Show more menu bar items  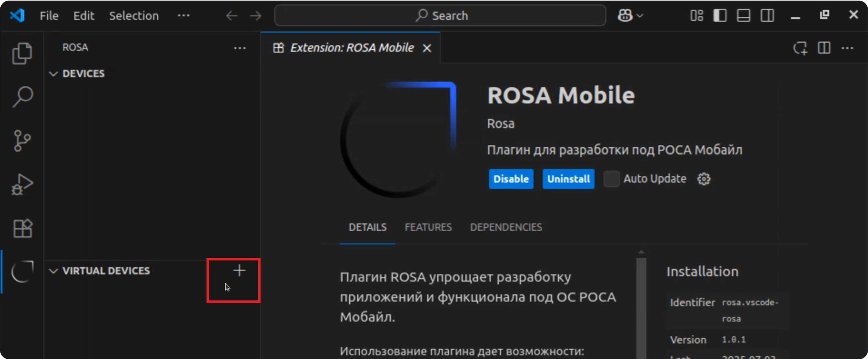coord(183,15)
